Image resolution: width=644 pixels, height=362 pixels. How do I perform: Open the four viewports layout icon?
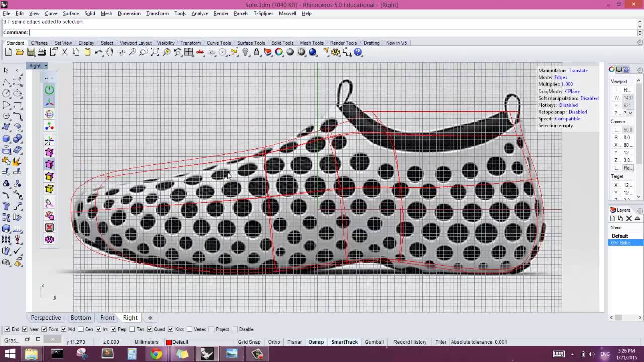tap(189, 52)
